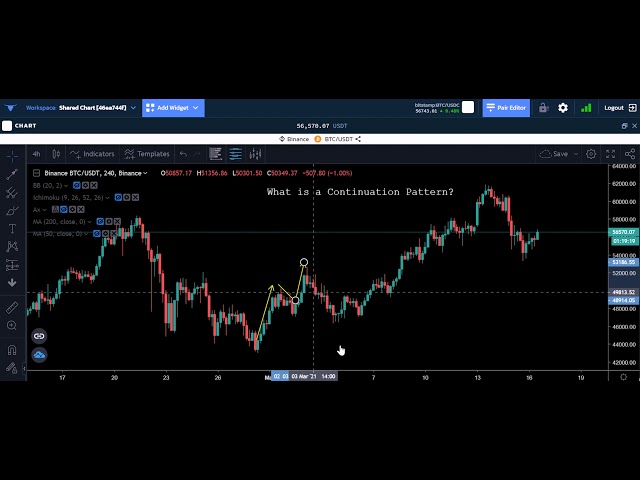Toggle magnet mode for drawings
This screenshot has width=640, height=480.
[x=12, y=350]
